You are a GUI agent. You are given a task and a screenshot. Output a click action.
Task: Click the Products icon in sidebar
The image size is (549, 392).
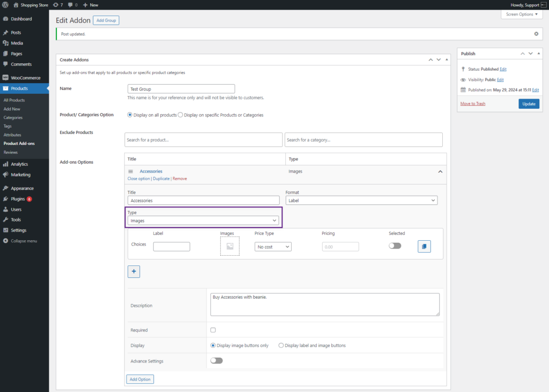point(5,88)
